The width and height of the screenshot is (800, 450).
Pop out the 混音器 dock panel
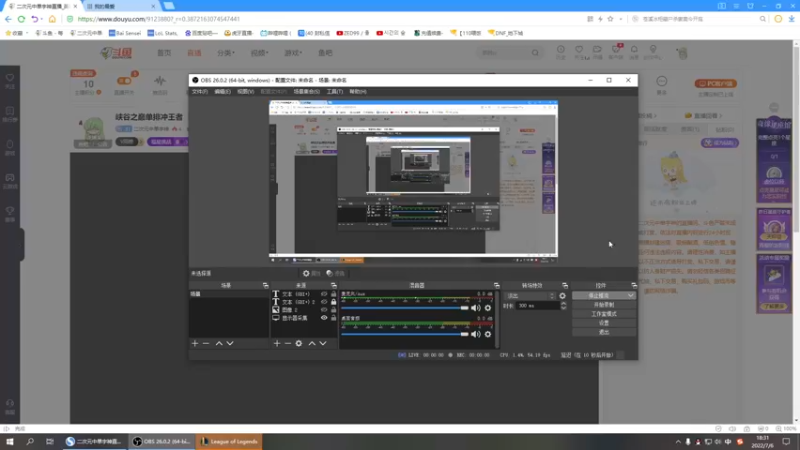(496, 286)
